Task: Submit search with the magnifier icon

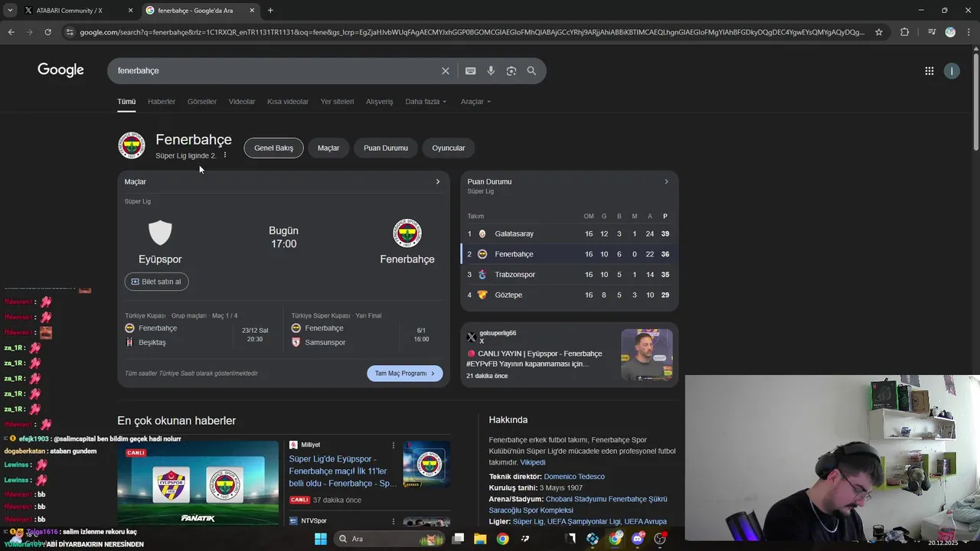Action: click(x=531, y=70)
